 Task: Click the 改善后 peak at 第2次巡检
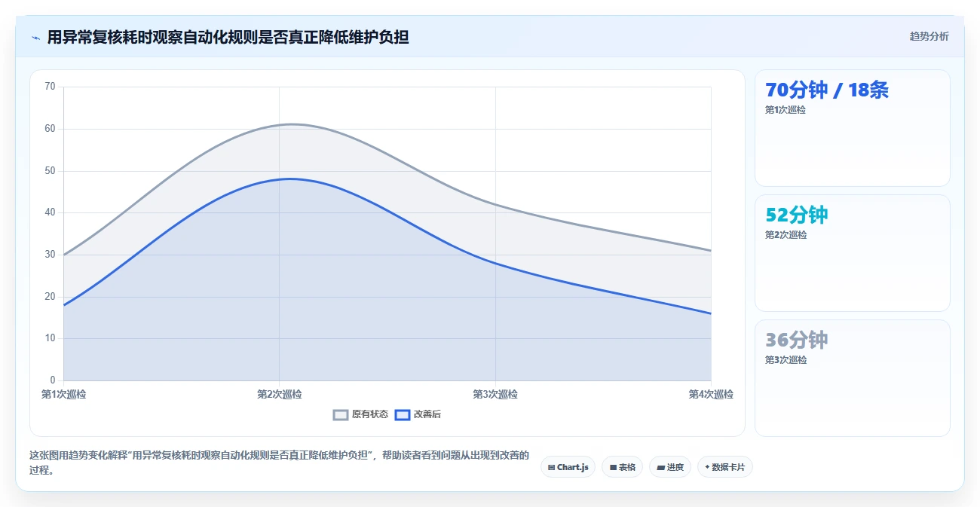pos(280,179)
